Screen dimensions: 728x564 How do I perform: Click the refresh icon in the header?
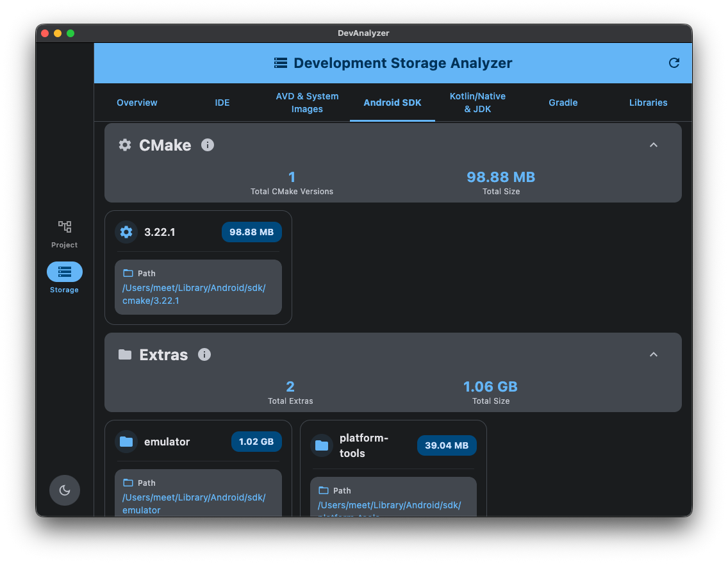click(674, 63)
